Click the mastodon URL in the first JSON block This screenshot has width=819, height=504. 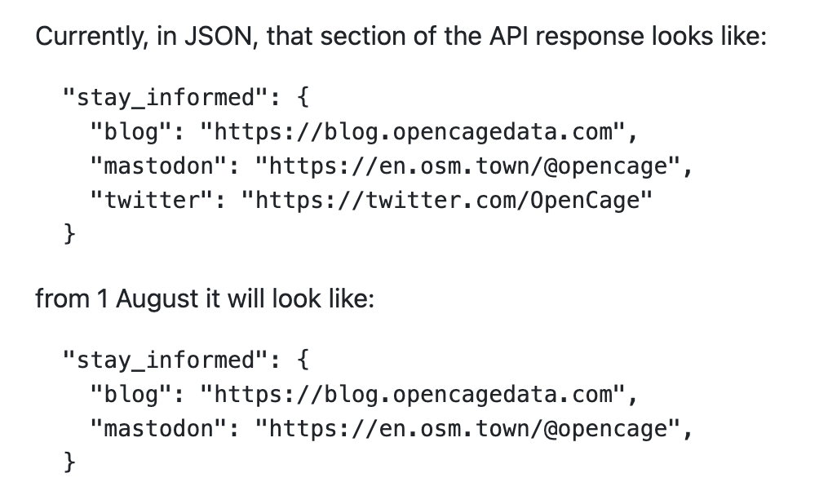click(467, 166)
